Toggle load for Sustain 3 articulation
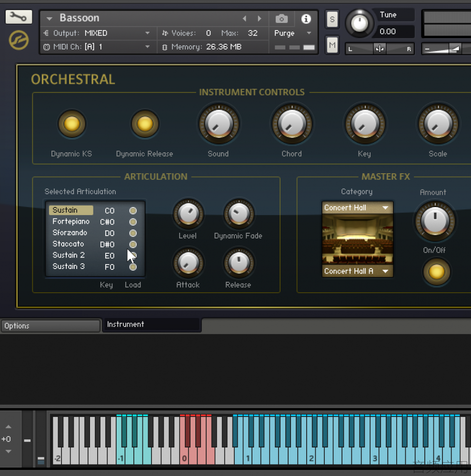Screen dimensions: 471x476 (133, 267)
